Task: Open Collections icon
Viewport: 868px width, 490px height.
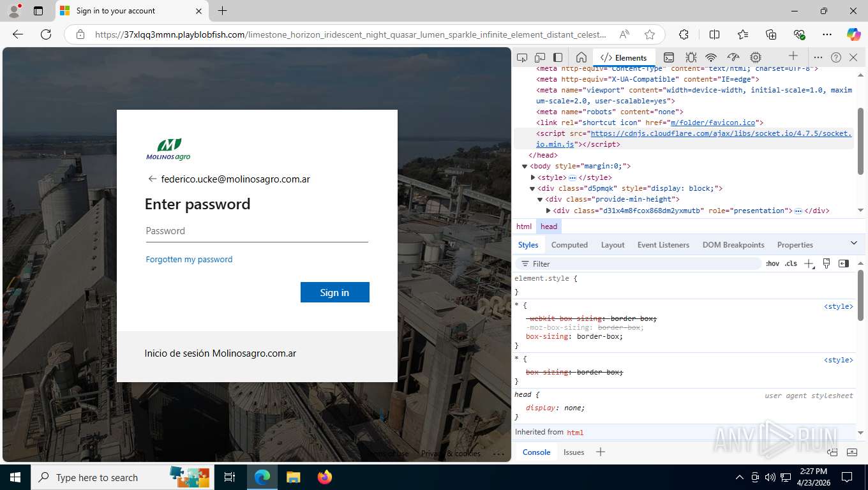Action: pyautogui.click(x=771, y=34)
